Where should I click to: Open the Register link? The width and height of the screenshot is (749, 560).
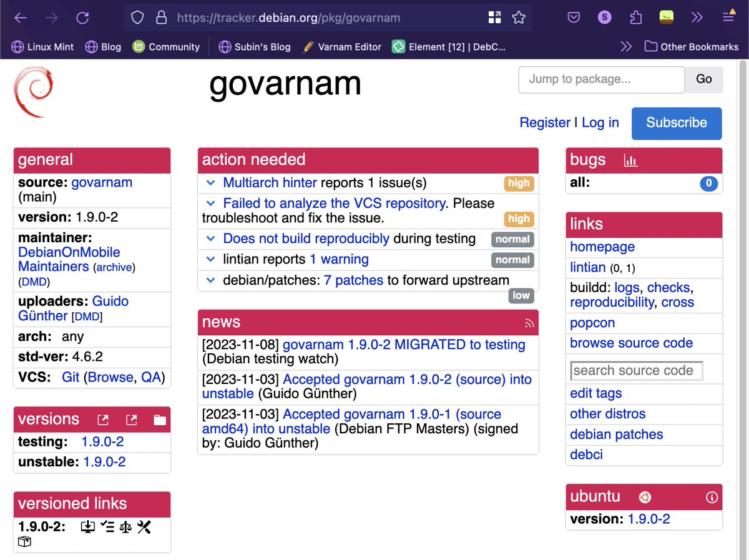545,123
